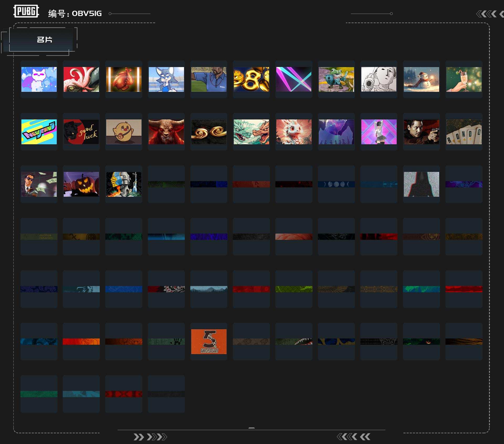
Task: Select the green handprint banner nameplate
Action: click(166, 342)
